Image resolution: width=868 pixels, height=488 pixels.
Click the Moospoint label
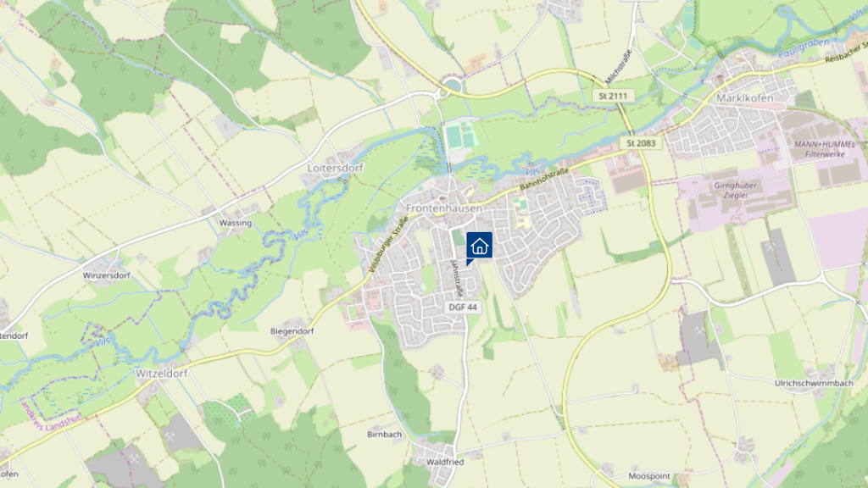coord(649,476)
